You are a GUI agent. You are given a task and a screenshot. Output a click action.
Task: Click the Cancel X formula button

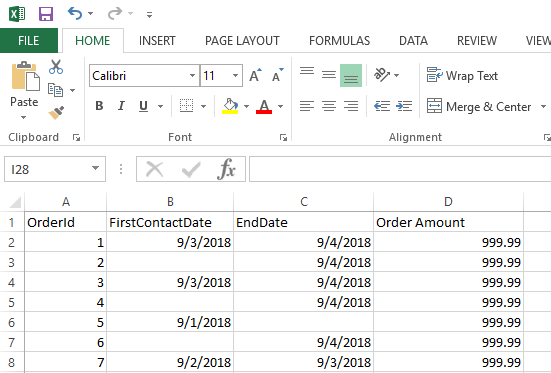tap(155, 169)
